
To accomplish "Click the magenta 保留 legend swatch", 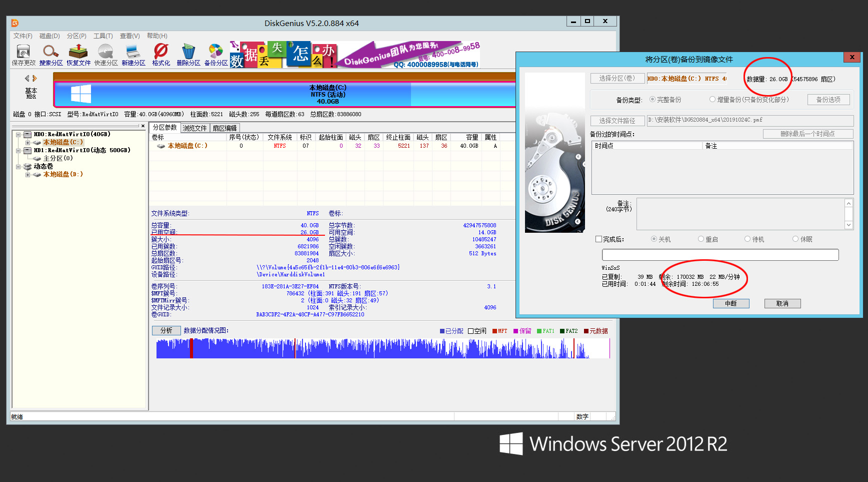I will 515,331.
